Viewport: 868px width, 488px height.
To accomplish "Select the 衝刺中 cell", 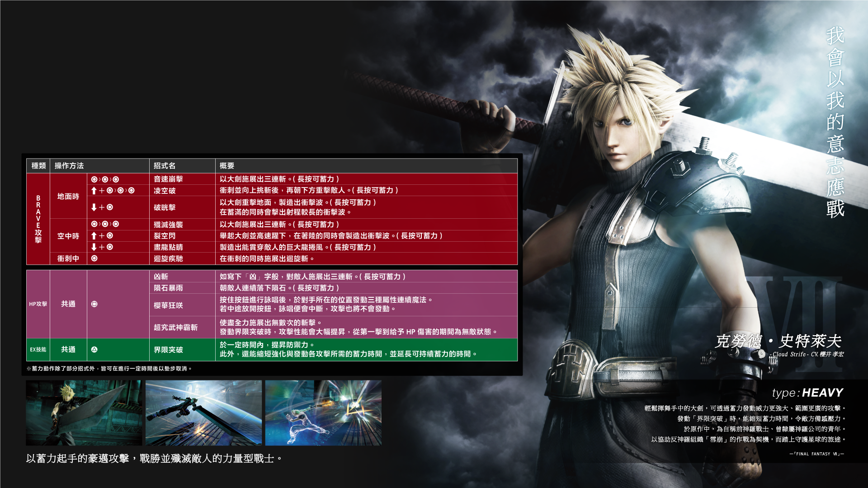I will pyautogui.click(x=68, y=258).
